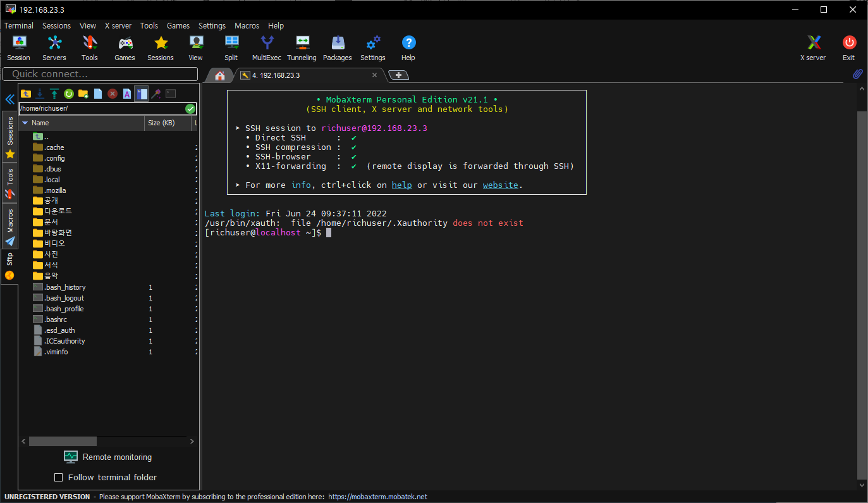
Task: Switch to the Sftp side tab
Action: [x=10, y=266]
